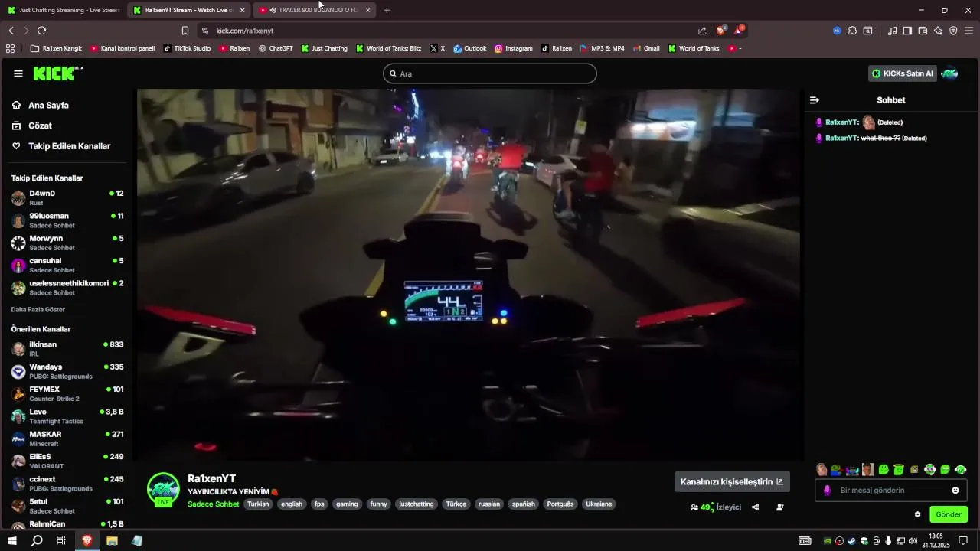
Task: Open Windows notification center
Action: [x=964, y=540]
